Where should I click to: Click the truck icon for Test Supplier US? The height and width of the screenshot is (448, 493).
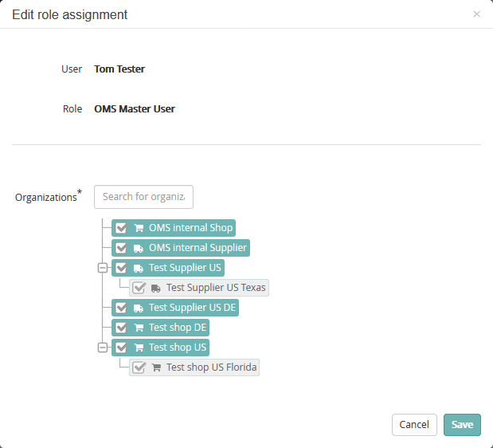139,268
